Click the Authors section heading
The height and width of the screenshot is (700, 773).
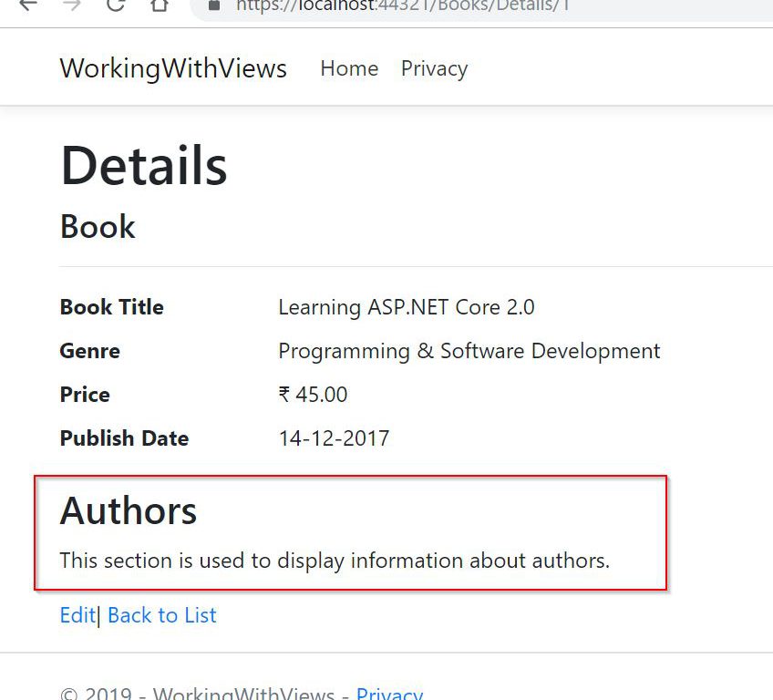click(128, 510)
